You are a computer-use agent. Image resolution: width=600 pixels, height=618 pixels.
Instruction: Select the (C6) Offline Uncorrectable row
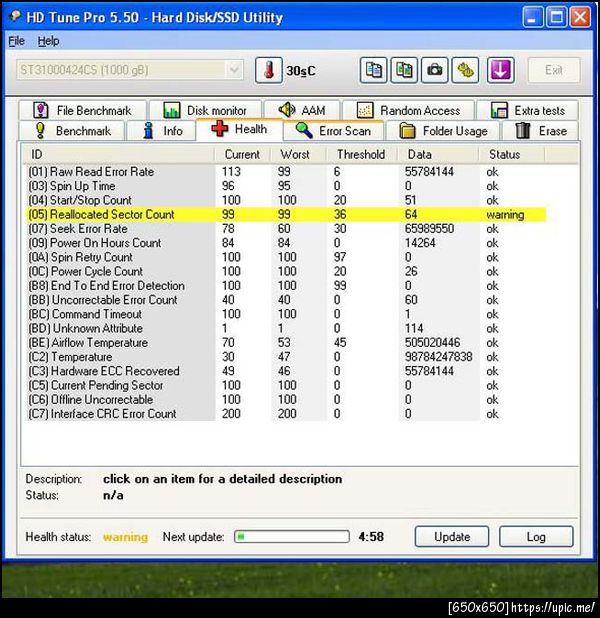pos(286,400)
